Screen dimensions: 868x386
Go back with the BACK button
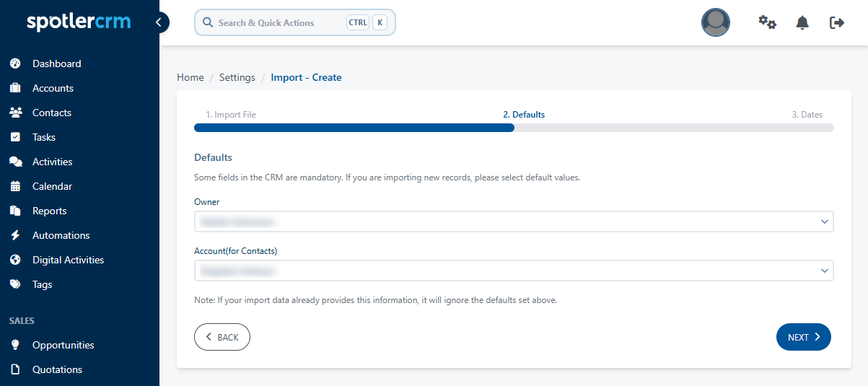point(222,337)
